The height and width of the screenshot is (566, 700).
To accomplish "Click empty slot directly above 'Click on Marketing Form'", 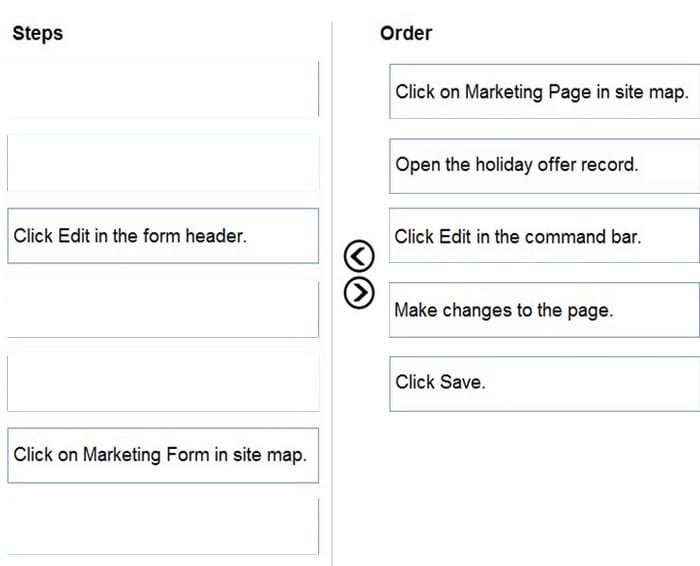I will (x=163, y=383).
